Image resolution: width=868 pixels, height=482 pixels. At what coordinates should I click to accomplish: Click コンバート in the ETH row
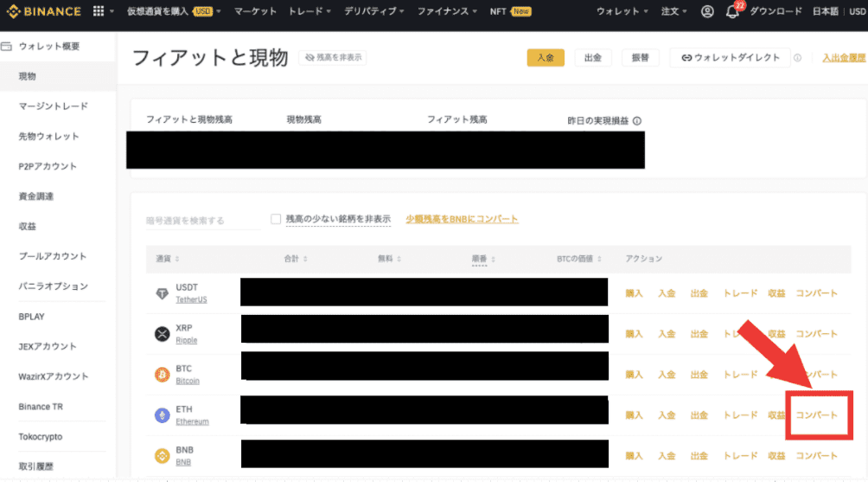click(x=816, y=415)
